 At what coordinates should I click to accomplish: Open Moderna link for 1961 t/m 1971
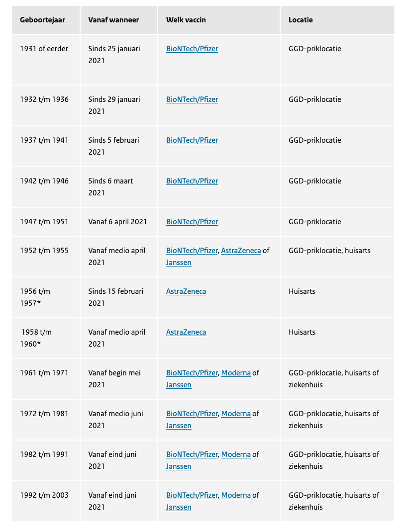pos(236,373)
